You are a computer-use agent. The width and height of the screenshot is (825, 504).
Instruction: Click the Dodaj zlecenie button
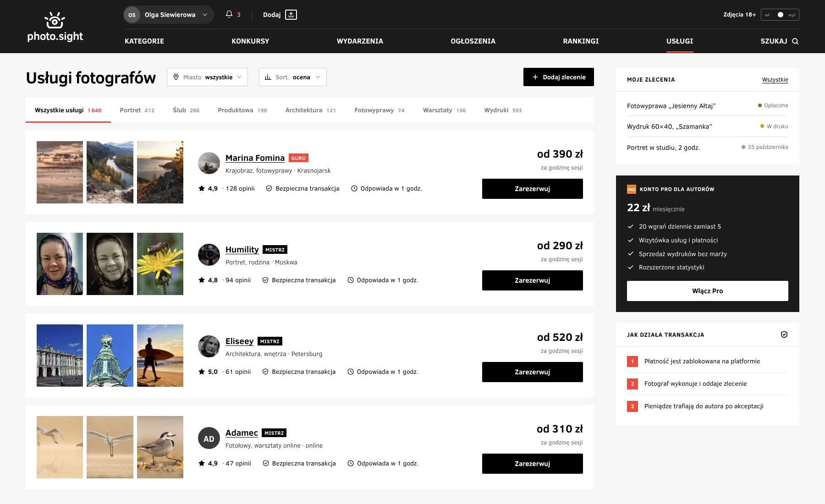pyautogui.click(x=559, y=77)
